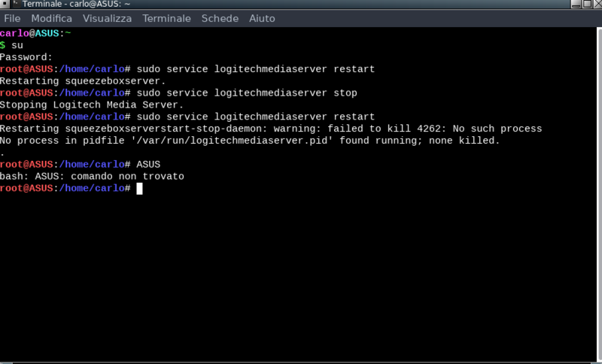Open the Modifica menu

pos(51,18)
